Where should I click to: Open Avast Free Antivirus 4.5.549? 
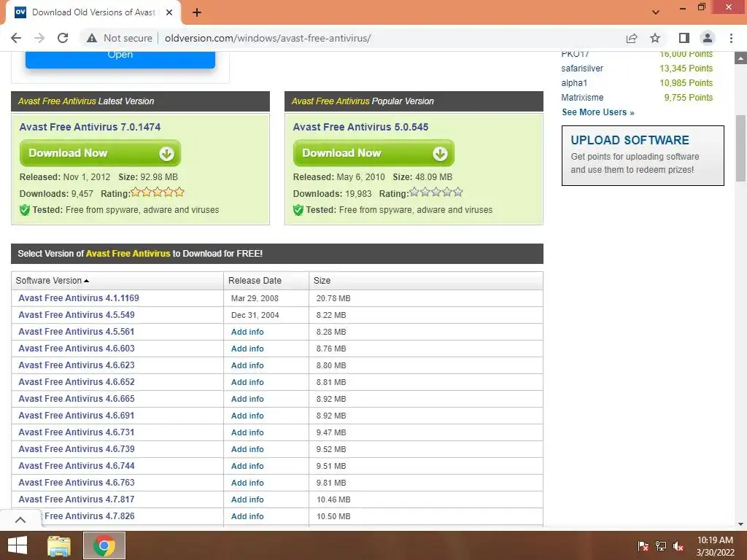coord(76,315)
